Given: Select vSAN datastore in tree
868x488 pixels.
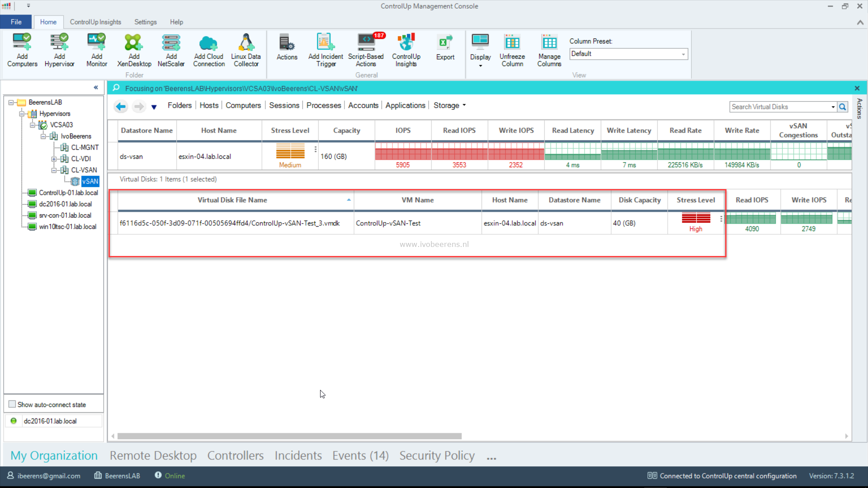Looking at the screenshot, I should coord(90,181).
